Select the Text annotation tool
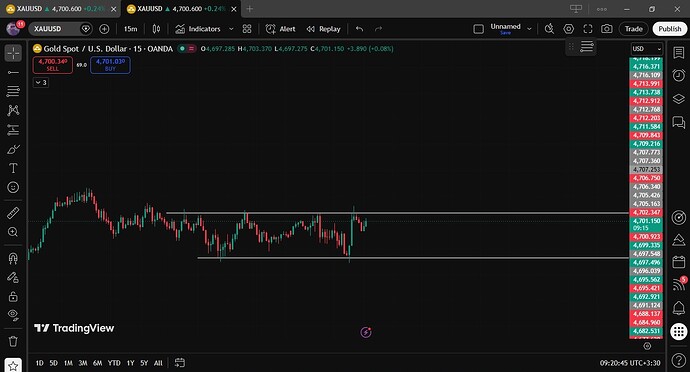The image size is (690, 372). click(x=13, y=168)
